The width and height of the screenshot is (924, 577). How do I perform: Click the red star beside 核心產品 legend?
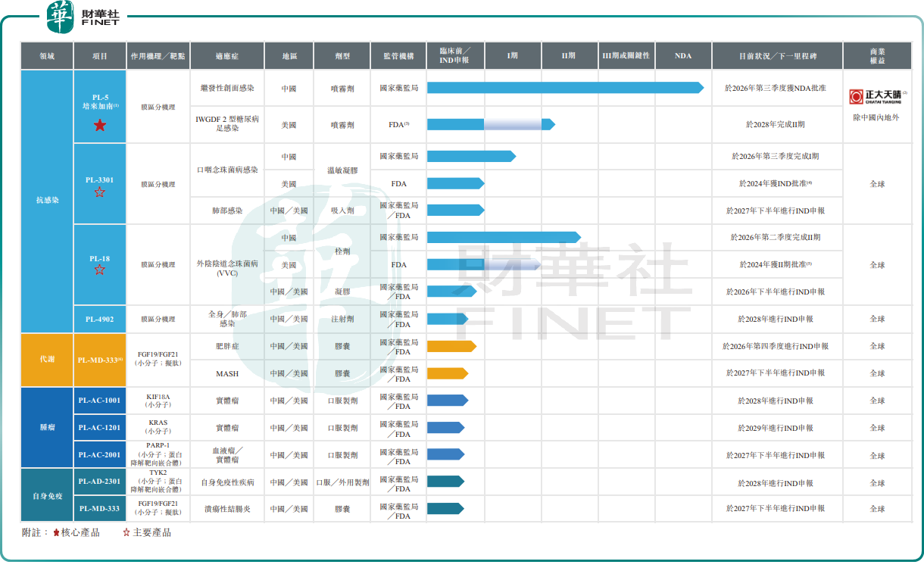click(56, 533)
